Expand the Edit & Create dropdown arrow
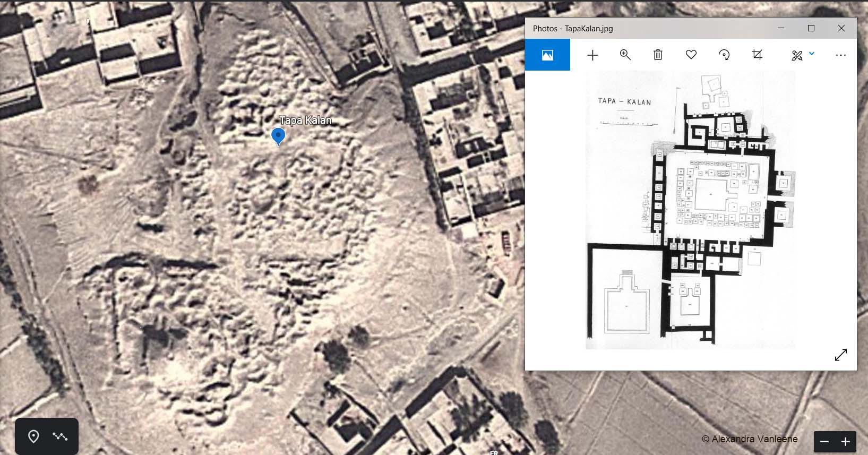The width and height of the screenshot is (868, 455). point(812,54)
